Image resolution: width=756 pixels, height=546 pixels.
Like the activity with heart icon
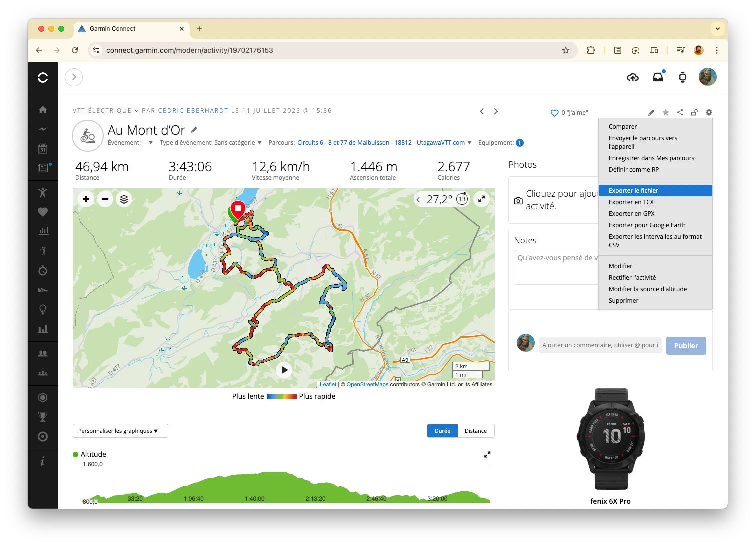click(554, 113)
